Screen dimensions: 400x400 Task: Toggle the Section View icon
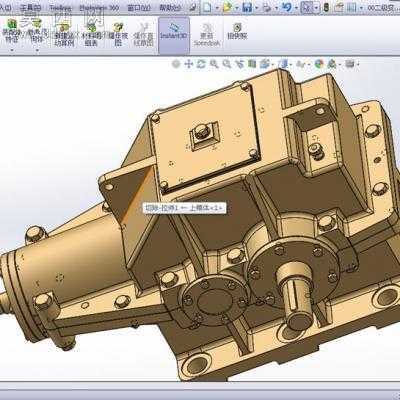coord(253,64)
